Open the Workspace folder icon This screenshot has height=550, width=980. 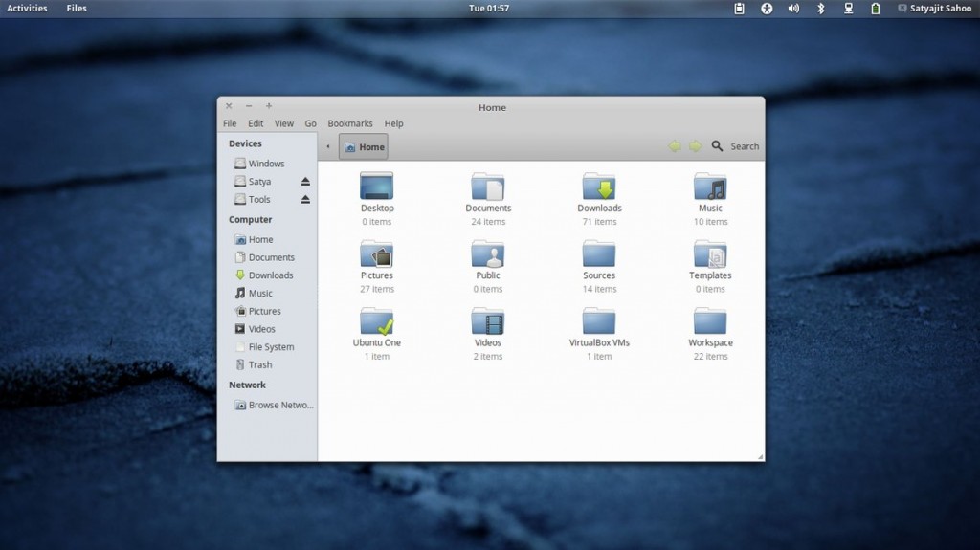coord(710,321)
